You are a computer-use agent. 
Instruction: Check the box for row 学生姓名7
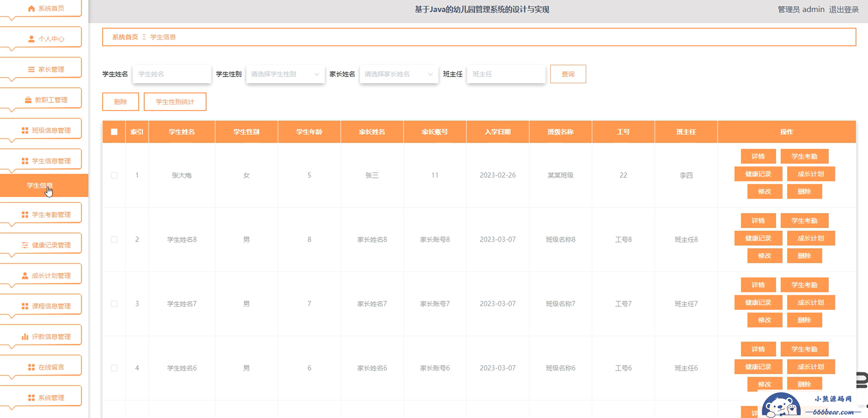tap(114, 304)
